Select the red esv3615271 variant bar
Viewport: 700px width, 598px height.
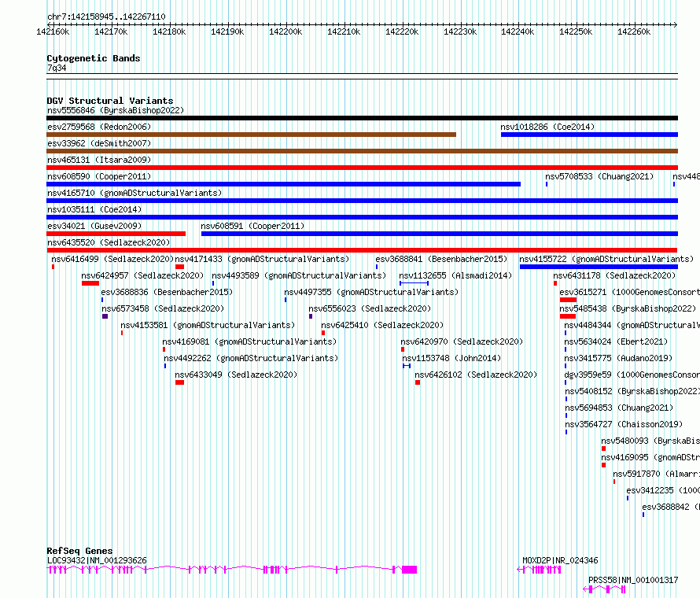(x=569, y=300)
